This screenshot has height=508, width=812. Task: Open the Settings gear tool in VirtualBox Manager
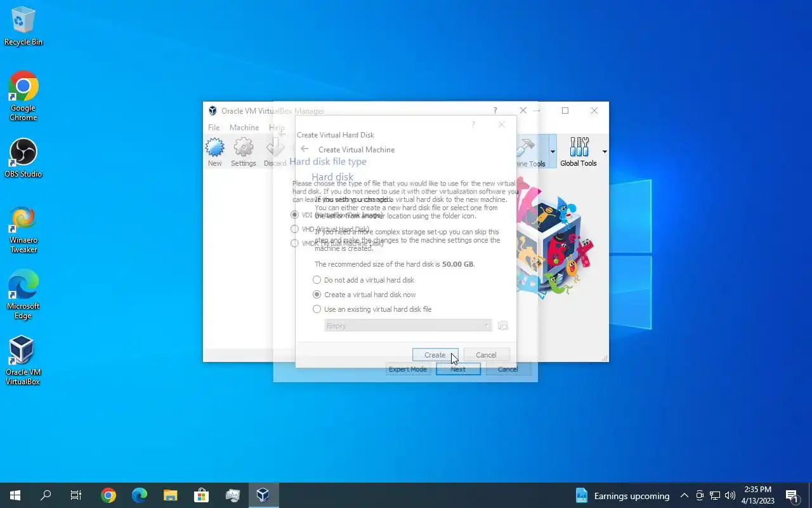(244, 152)
